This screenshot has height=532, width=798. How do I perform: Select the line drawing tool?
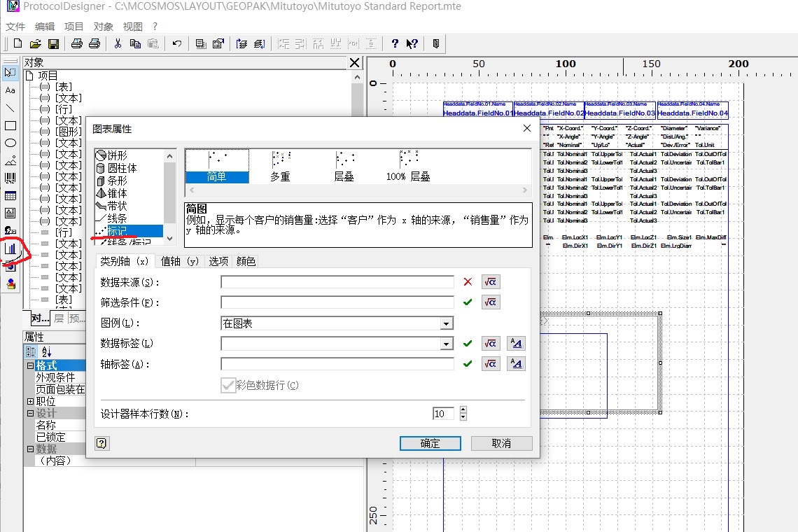[10, 108]
